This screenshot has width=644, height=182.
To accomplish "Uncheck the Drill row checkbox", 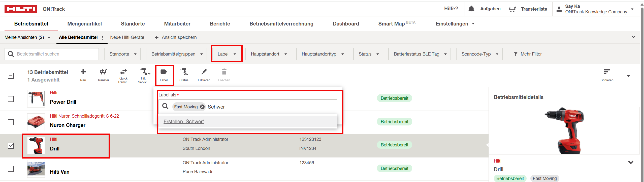I will 11,146.
